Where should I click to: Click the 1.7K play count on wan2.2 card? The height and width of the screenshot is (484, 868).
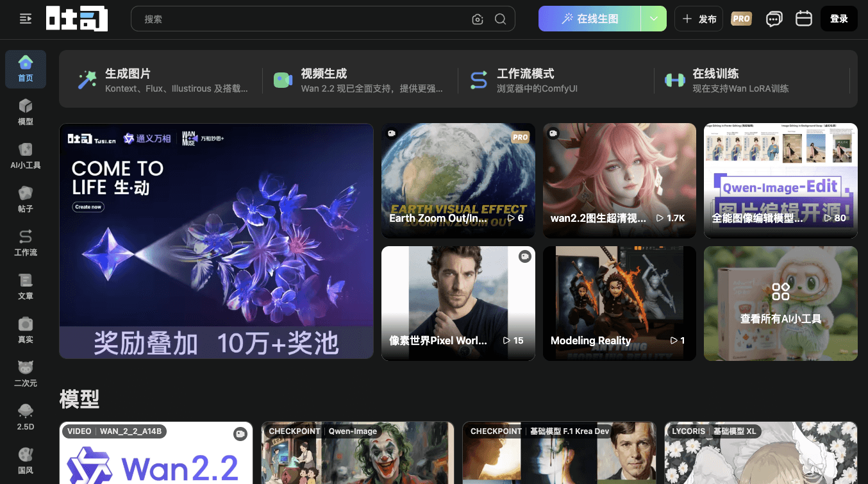pyautogui.click(x=671, y=218)
